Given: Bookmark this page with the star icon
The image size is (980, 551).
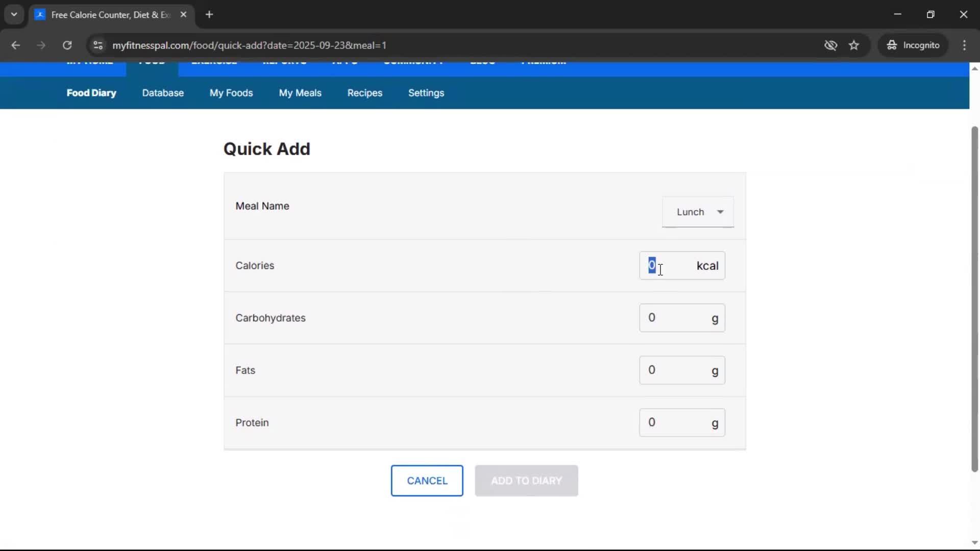Looking at the screenshot, I should click(x=854, y=45).
